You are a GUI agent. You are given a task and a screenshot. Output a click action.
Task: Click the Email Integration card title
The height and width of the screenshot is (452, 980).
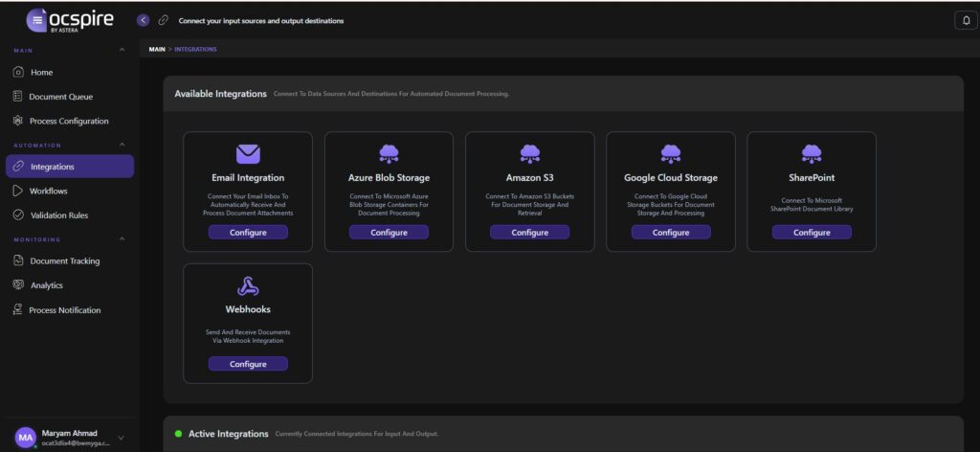(248, 177)
